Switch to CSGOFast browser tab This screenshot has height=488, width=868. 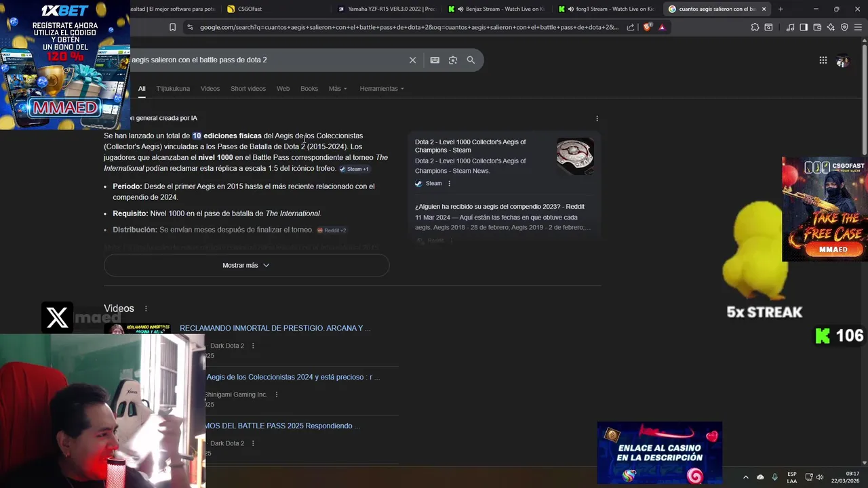coord(275,9)
